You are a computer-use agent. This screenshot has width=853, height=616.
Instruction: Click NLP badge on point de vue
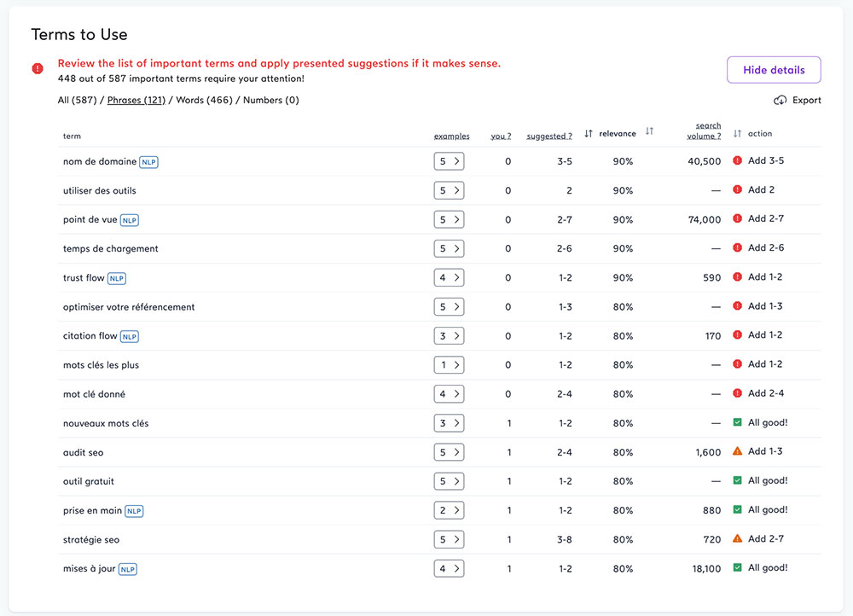(x=130, y=220)
